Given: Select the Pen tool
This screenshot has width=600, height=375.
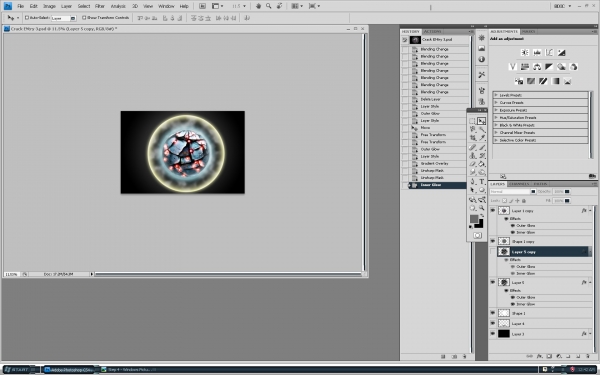Looking at the screenshot, I should tap(473, 182).
